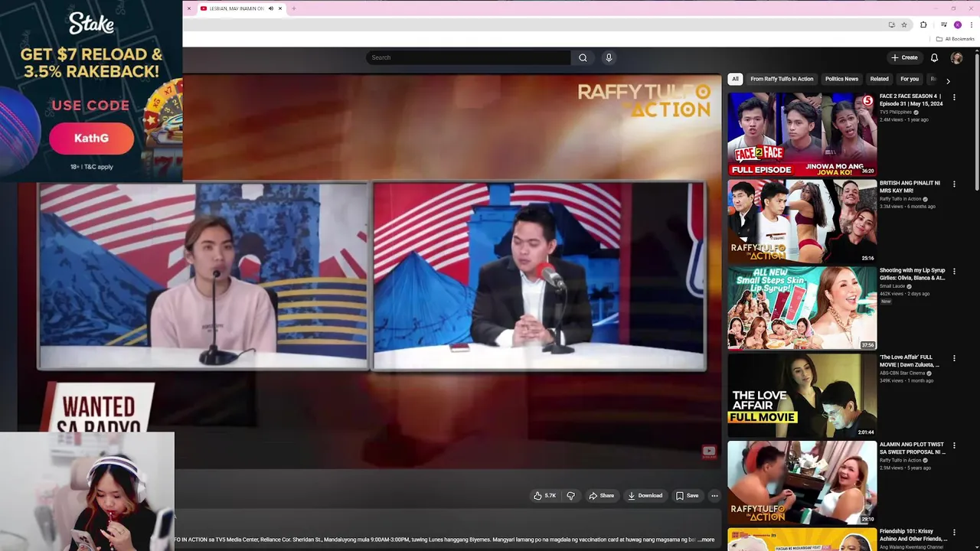This screenshot has width=980, height=551.
Task: Select the For you chip
Action: pos(910,79)
